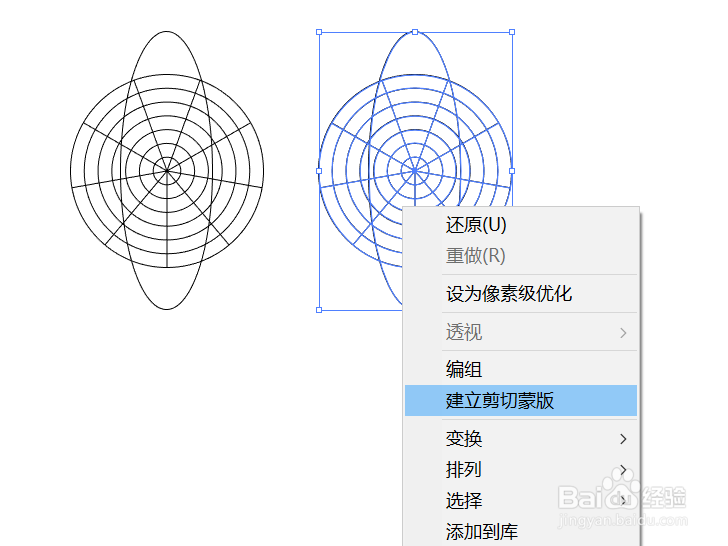Open the 透视 submenu entry
Screen dimensions: 728x546
(521, 332)
